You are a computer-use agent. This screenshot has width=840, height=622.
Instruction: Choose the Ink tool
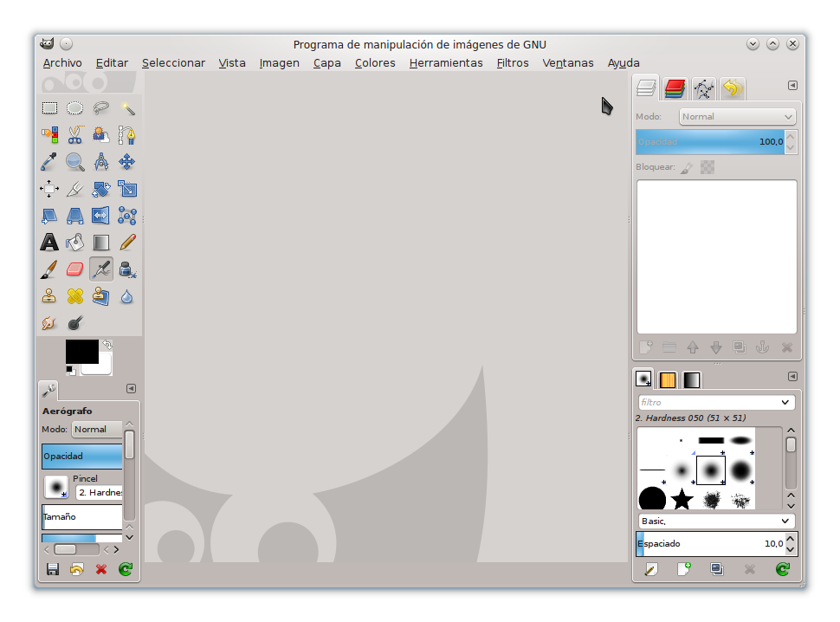tap(127, 269)
